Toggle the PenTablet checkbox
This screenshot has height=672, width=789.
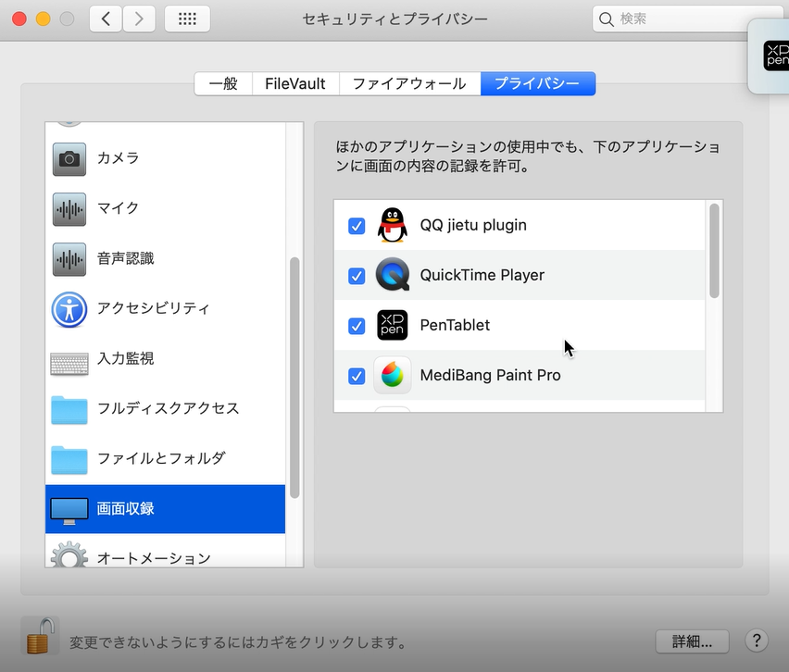[357, 326]
